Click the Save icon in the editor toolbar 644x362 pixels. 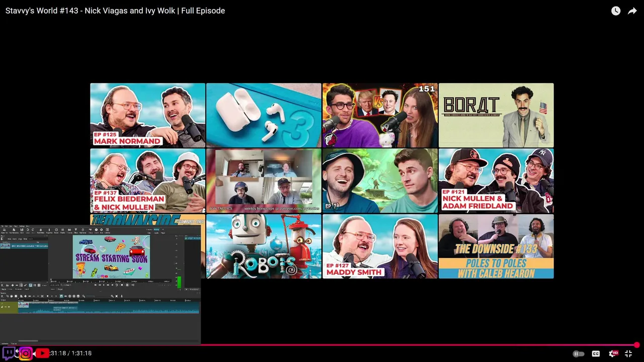click(22, 230)
